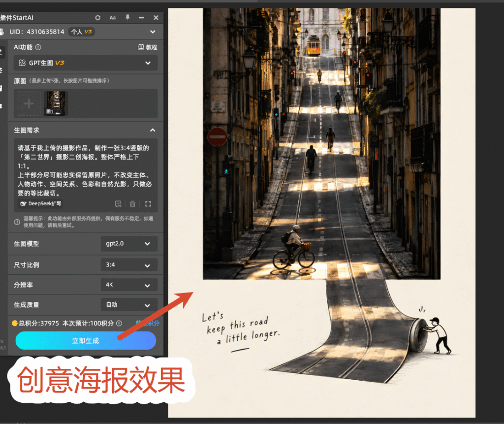
Task: Click the 温馨提示 notice info icon
Action: click(17, 222)
